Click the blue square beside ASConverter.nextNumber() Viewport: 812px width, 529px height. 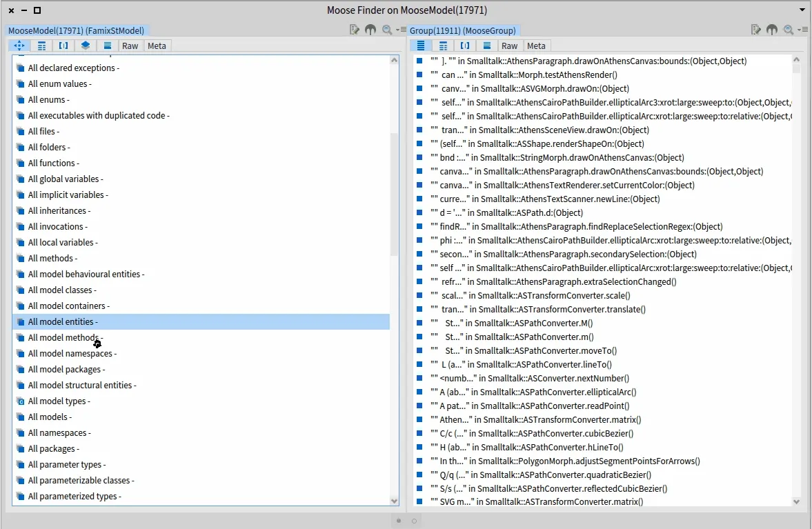coord(419,379)
